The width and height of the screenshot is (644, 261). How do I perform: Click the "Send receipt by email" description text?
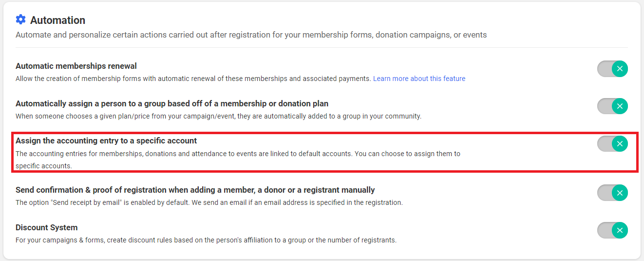click(209, 202)
